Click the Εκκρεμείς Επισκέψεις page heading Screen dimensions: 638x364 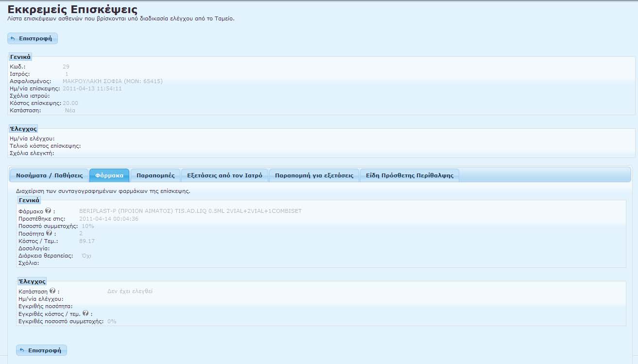(72, 9)
